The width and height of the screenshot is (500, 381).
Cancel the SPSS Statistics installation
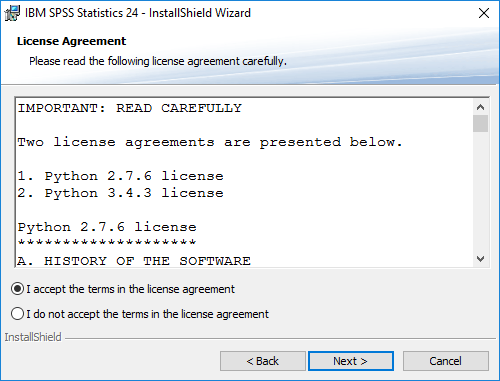coord(446,361)
